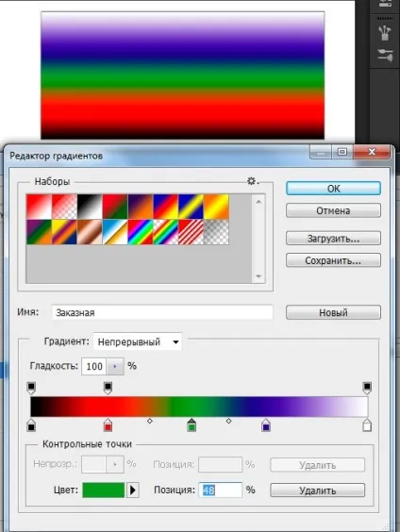Screen dimensions: 400x532
Task: Select the second opacity stop above the gradient
Action: pyautogui.click(x=108, y=389)
